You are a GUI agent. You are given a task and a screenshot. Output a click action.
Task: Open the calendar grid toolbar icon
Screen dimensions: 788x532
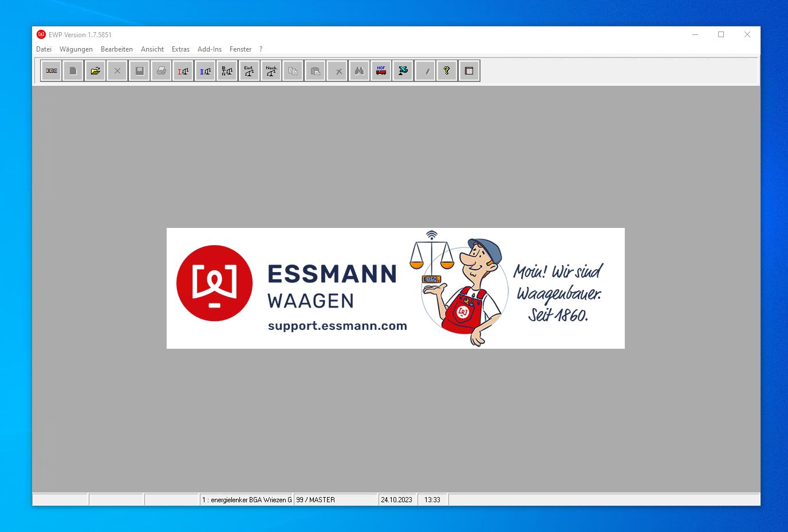pos(469,71)
